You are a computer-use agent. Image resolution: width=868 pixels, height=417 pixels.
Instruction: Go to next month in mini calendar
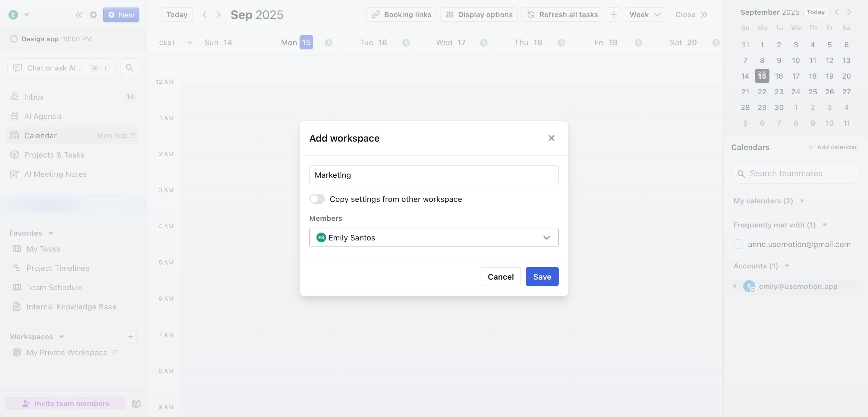849,12
